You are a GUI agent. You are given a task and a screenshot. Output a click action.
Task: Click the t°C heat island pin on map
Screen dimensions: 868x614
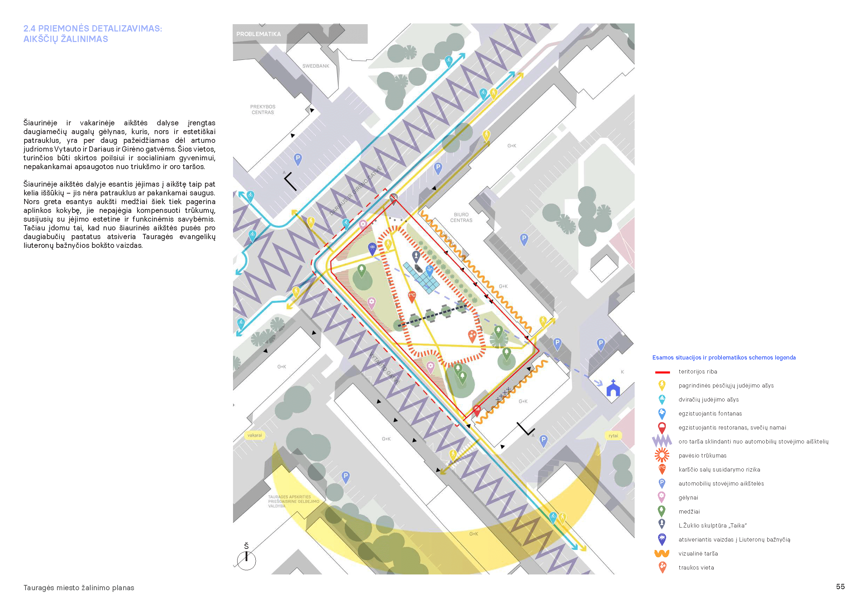pos(412,296)
